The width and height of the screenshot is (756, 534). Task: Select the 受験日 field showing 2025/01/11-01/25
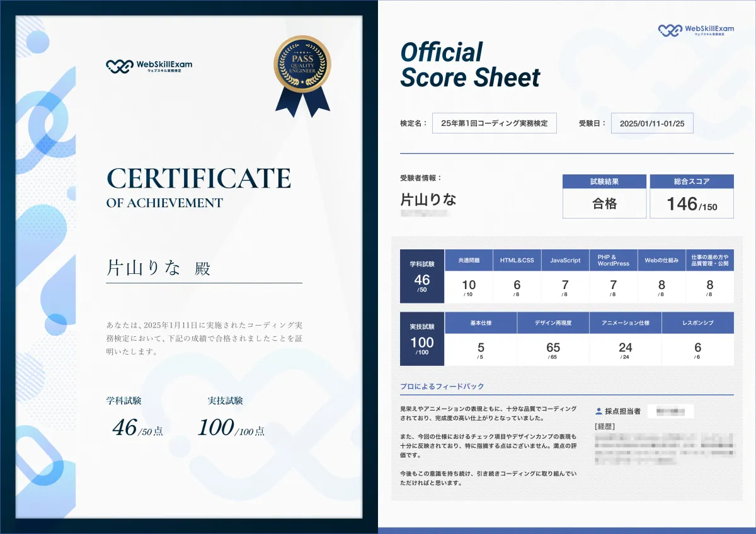click(x=652, y=123)
